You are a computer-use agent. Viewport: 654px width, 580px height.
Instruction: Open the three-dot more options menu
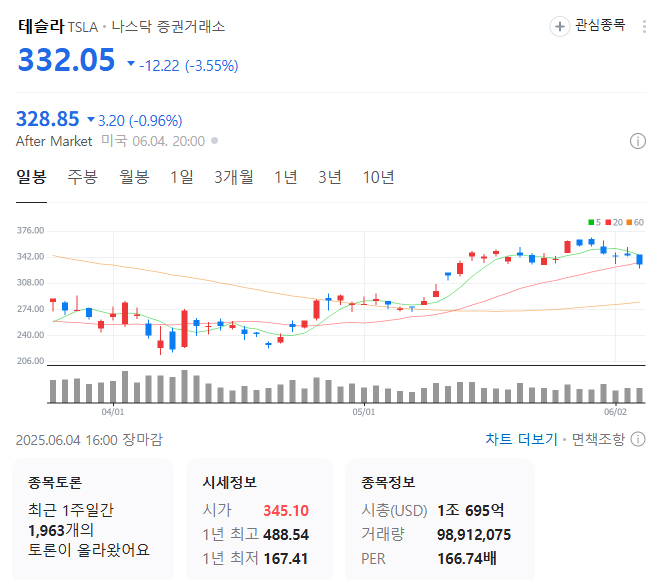coord(644,27)
